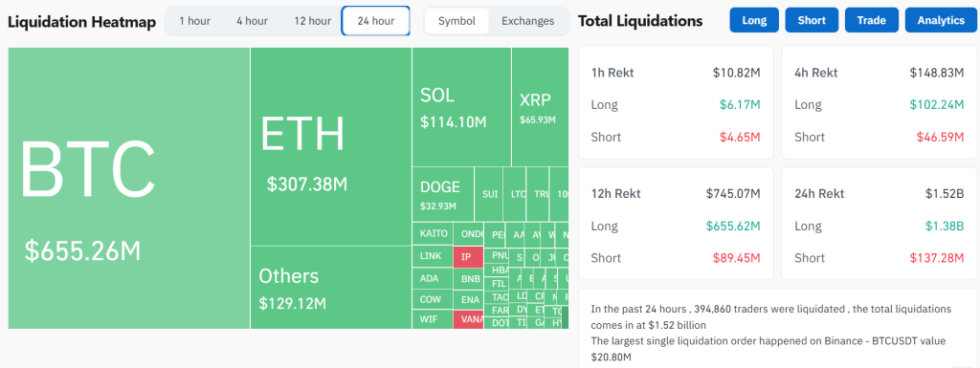Select the ENA heatmap tile
980x368 pixels.
tap(469, 299)
